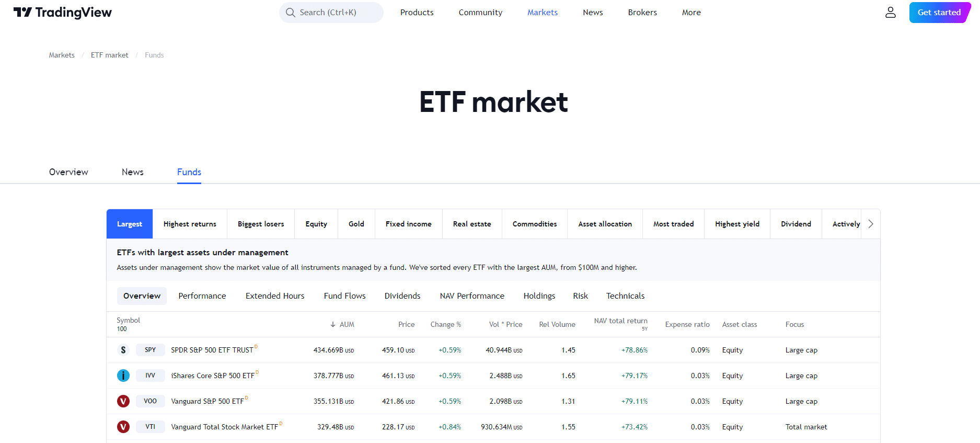Click the SPY fund logo icon

coord(123,350)
